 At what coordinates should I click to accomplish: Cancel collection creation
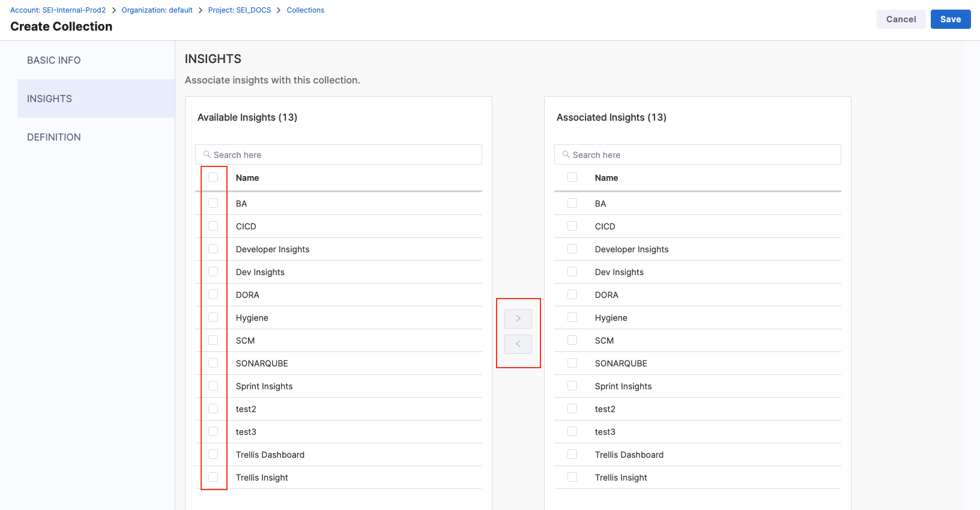tap(901, 19)
